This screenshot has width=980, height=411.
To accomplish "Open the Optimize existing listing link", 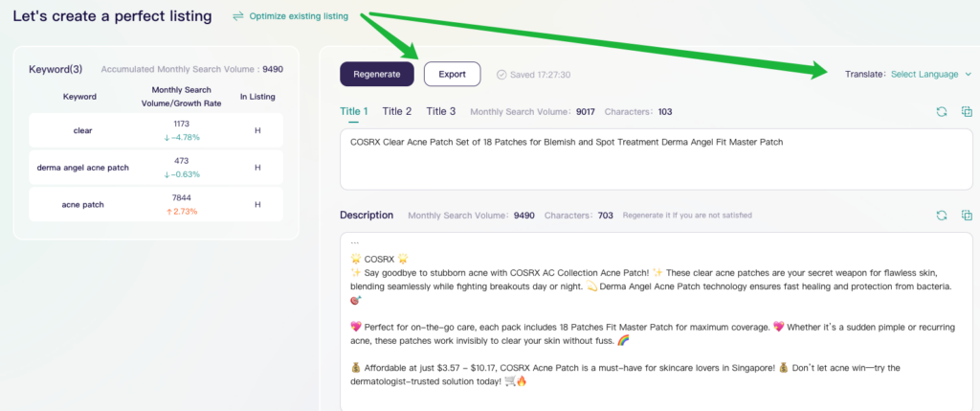I will (x=298, y=16).
